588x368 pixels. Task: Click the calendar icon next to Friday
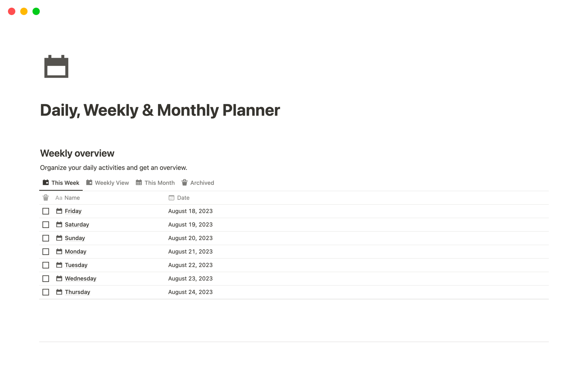point(59,211)
